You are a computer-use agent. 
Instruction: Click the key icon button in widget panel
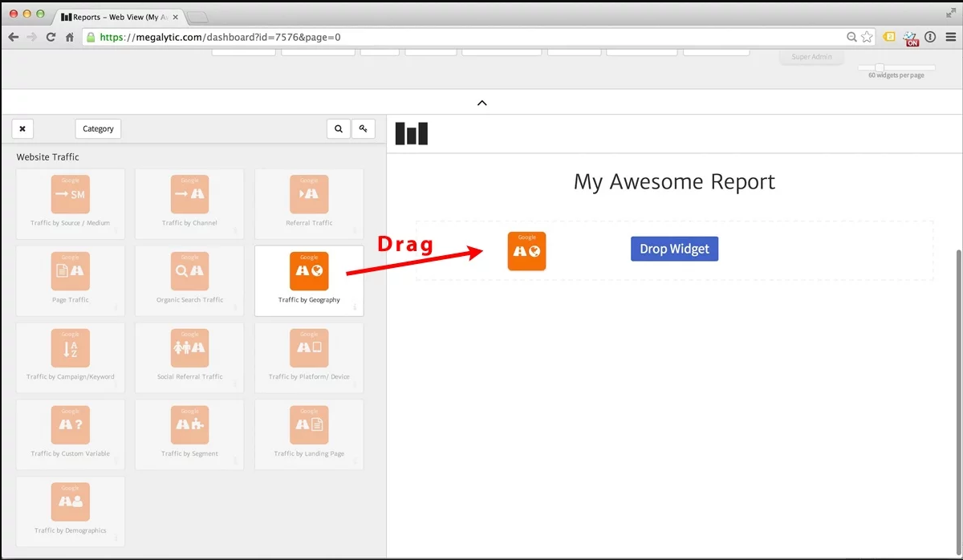[364, 128]
